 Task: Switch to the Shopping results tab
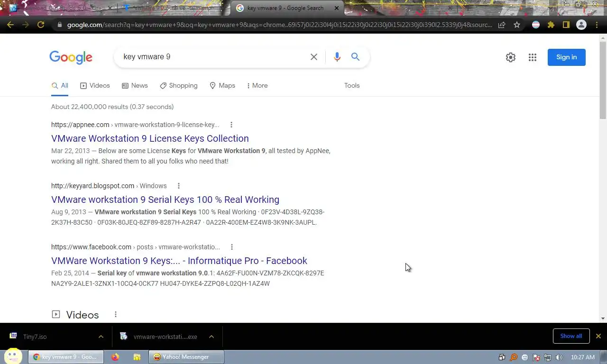(x=178, y=86)
